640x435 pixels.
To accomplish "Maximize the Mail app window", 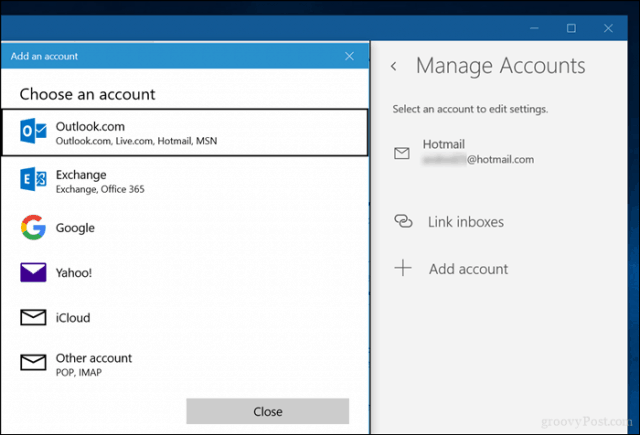I will (571, 28).
